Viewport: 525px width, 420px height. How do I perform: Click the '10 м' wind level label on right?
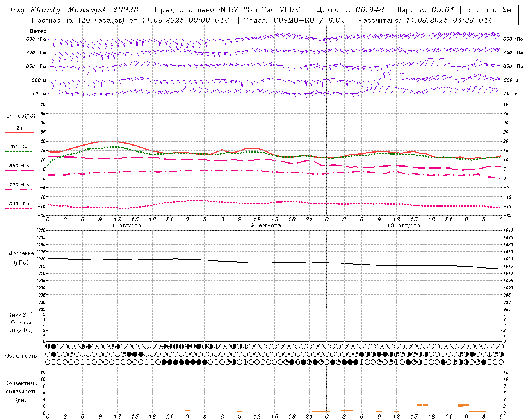click(510, 94)
